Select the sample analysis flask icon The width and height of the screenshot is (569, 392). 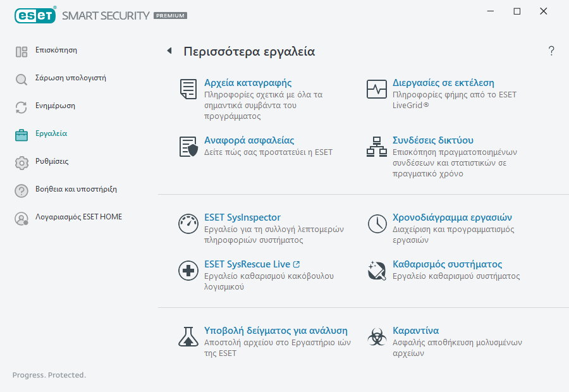(x=188, y=336)
